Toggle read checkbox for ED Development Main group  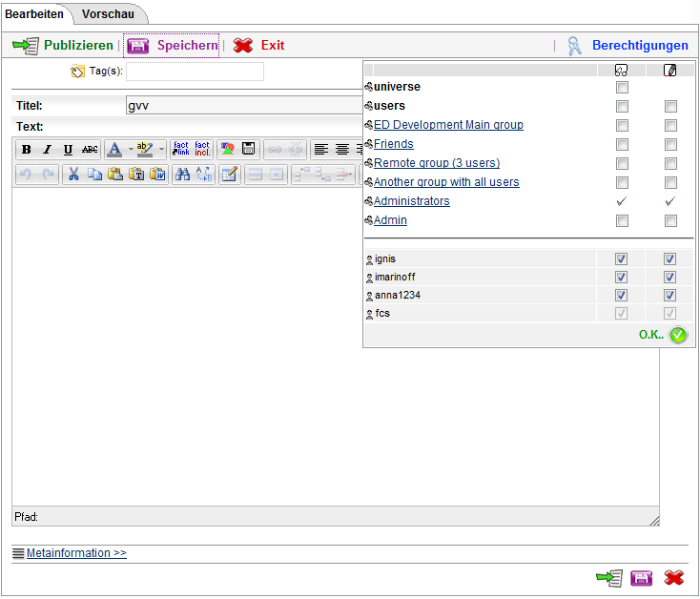click(622, 125)
